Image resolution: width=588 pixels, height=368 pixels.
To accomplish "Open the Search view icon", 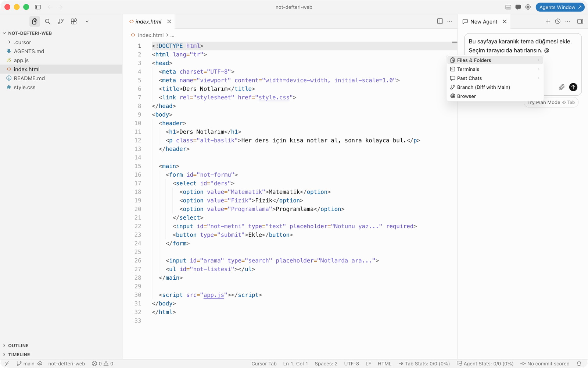I will tap(48, 21).
